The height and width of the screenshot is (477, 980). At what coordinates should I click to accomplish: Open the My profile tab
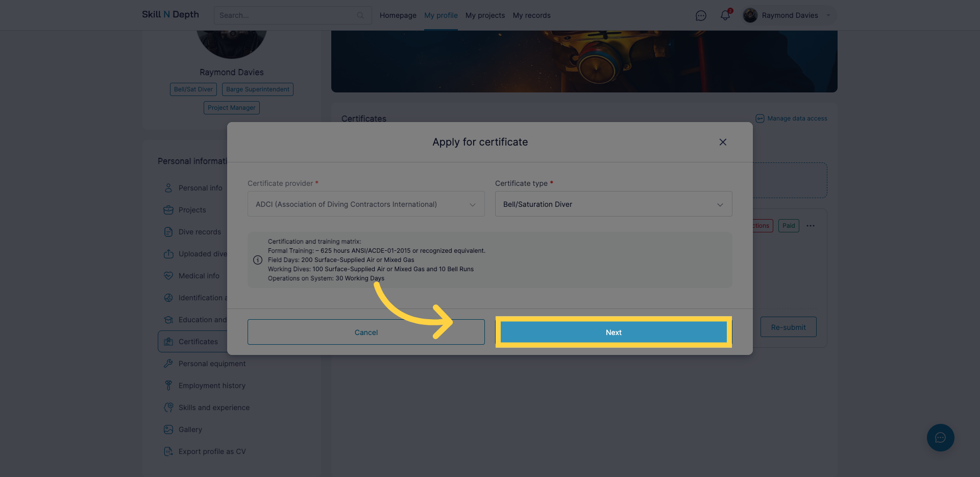click(x=441, y=15)
